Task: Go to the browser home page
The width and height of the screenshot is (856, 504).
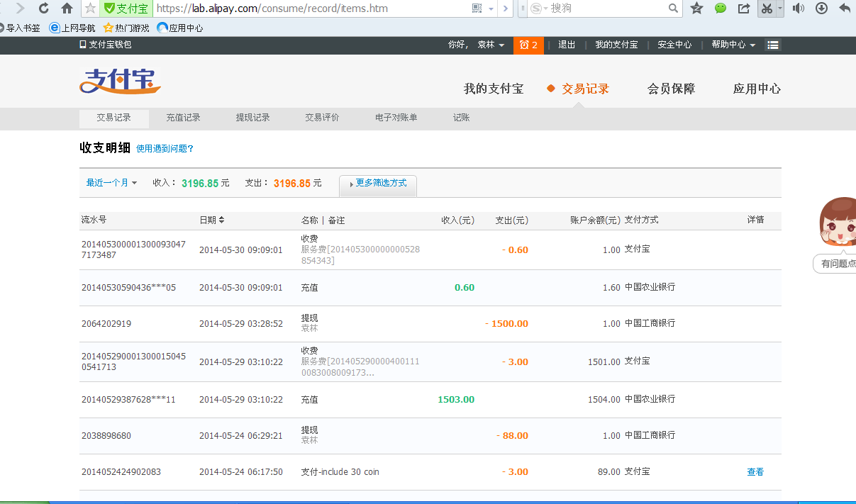Action: pyautogui.click(x=67, y=9)
